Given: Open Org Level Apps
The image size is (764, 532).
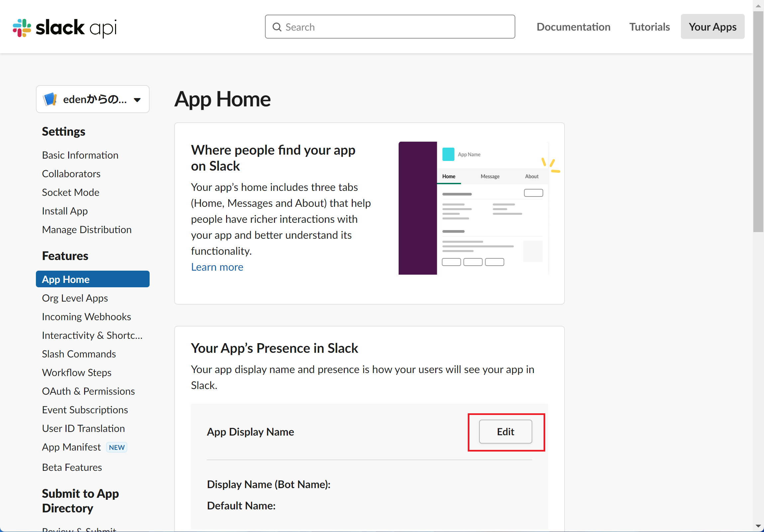Looking at the screenshot, I should [x=75, y=298].
